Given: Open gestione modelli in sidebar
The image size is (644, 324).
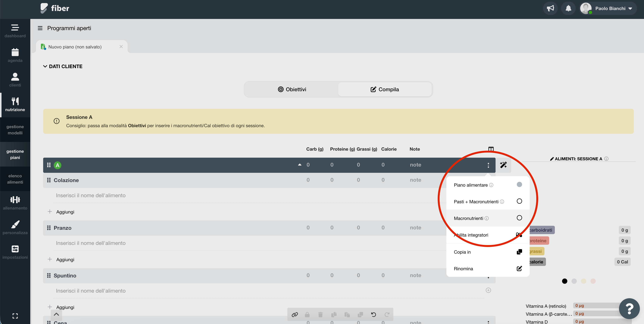Looking at the screenshot, I should (x=15, y=130).
